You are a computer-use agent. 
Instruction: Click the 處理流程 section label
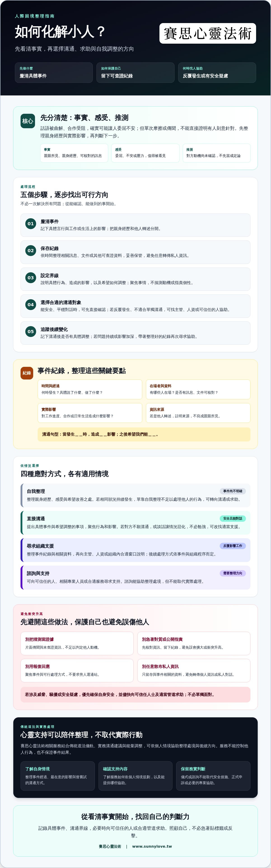coord(28,187)
